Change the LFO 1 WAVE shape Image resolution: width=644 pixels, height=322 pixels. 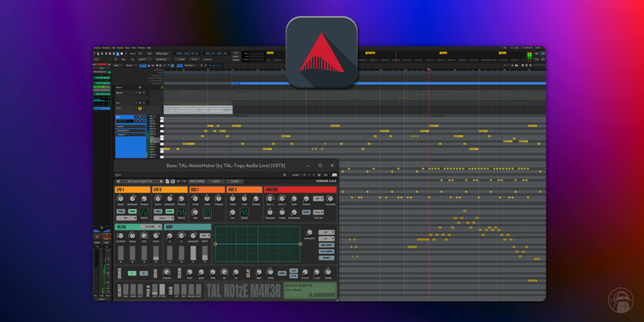144,213
